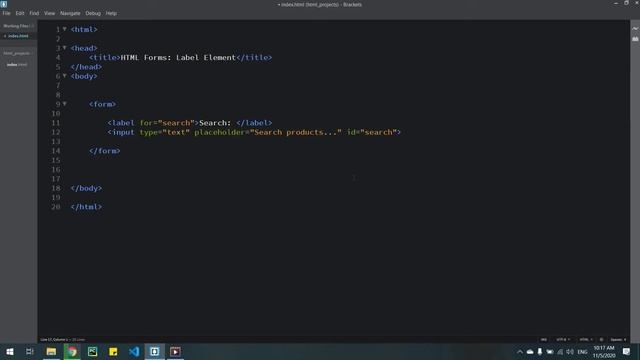Click the closing form tag
This screenshot has width=640, height=360.
click(104, 151)
